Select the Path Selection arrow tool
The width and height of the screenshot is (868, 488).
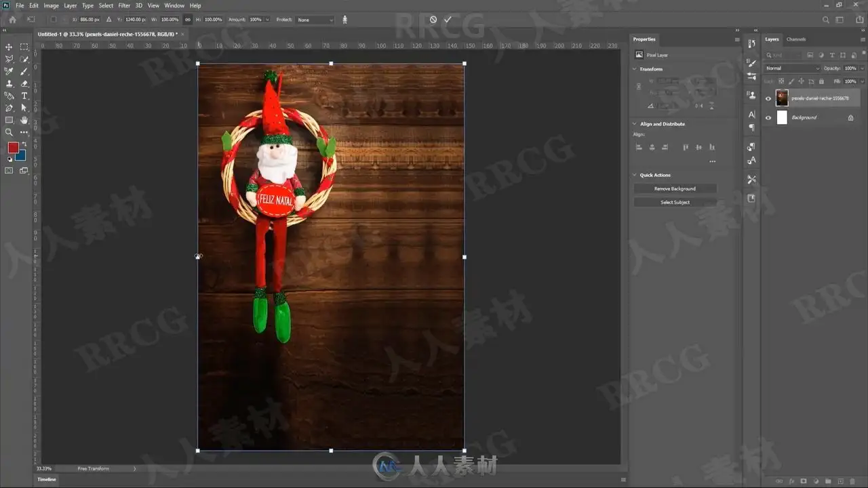tap(24, 108)
